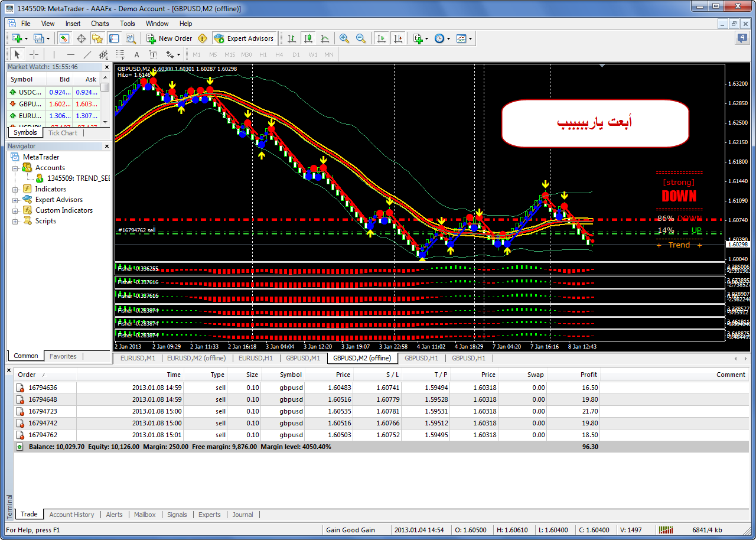Open the Templates dropdown arrow

pos(471,38)
